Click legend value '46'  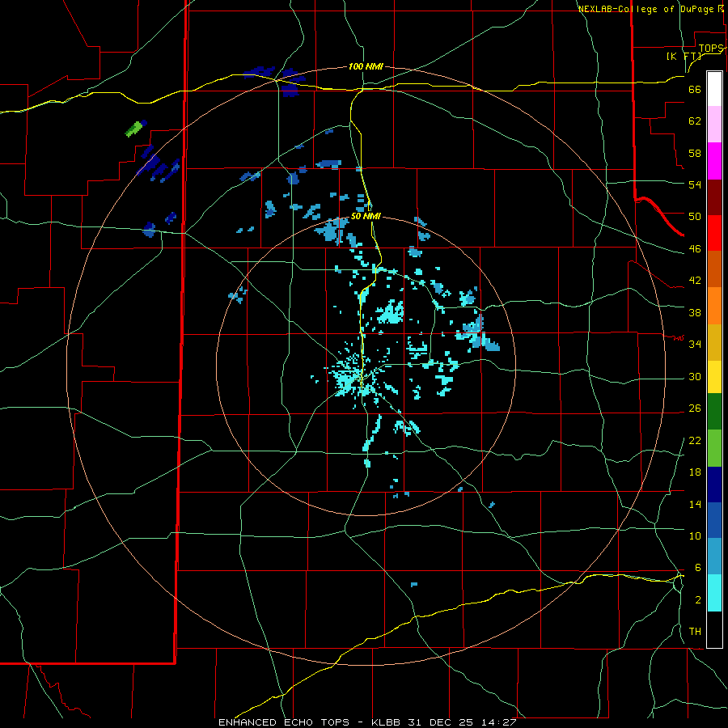[695, 249]
